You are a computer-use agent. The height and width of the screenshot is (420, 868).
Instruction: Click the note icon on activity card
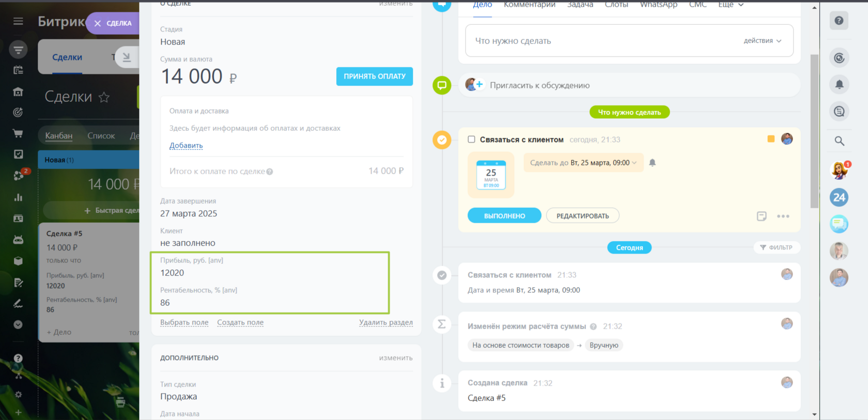click(x=762, y=216)
